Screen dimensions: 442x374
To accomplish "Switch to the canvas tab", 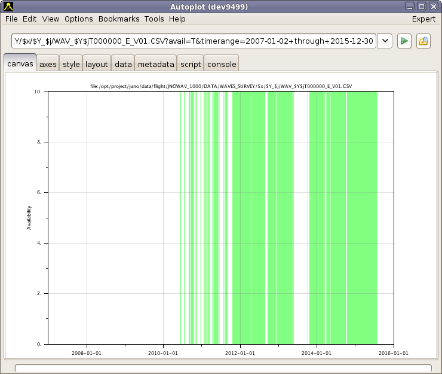I will (x=20, y=63).
